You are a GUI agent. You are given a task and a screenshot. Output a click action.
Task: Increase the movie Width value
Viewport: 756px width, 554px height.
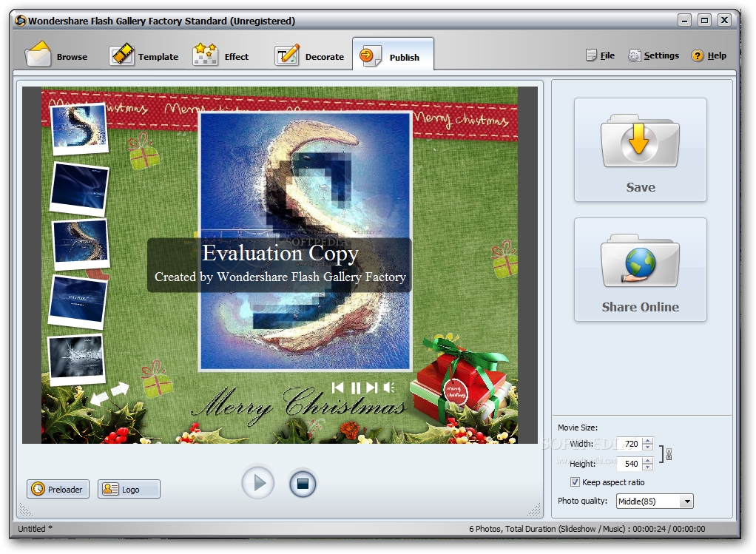[647, 440]
